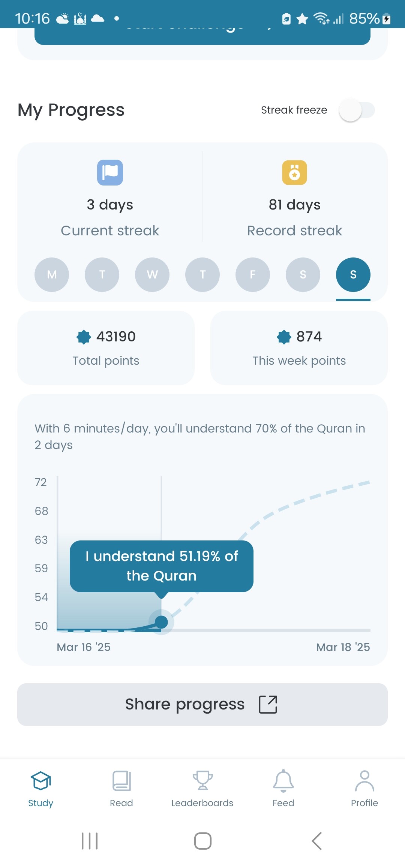Tap the partially hidden Start challenge button

coord(202,36)
